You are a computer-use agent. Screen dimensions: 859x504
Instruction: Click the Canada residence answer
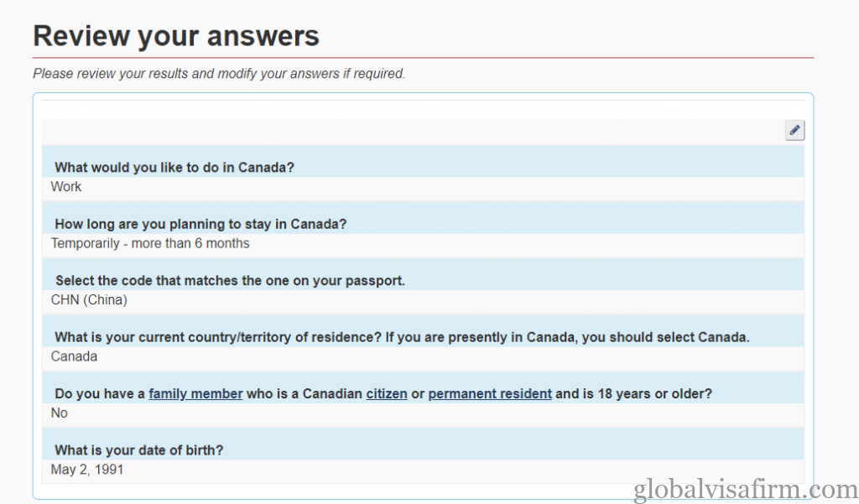click(74, 356)
